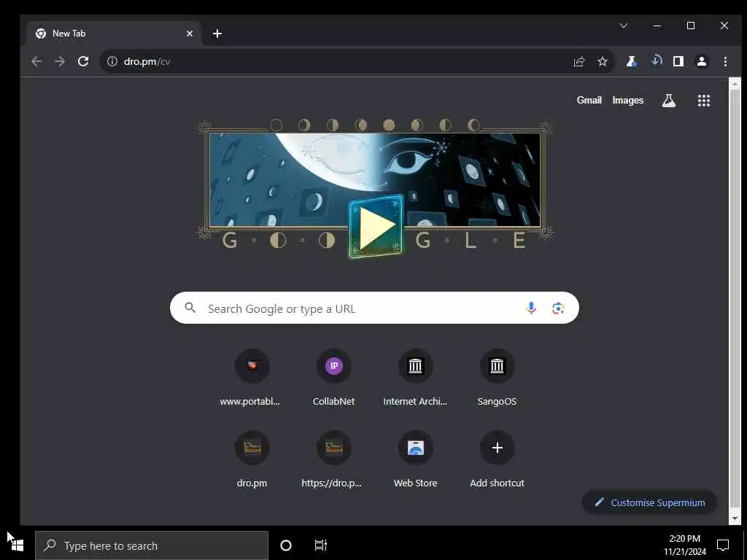Open Cortana circle icon on taskbar
This screenshot has height=560, width=747.
286,545
